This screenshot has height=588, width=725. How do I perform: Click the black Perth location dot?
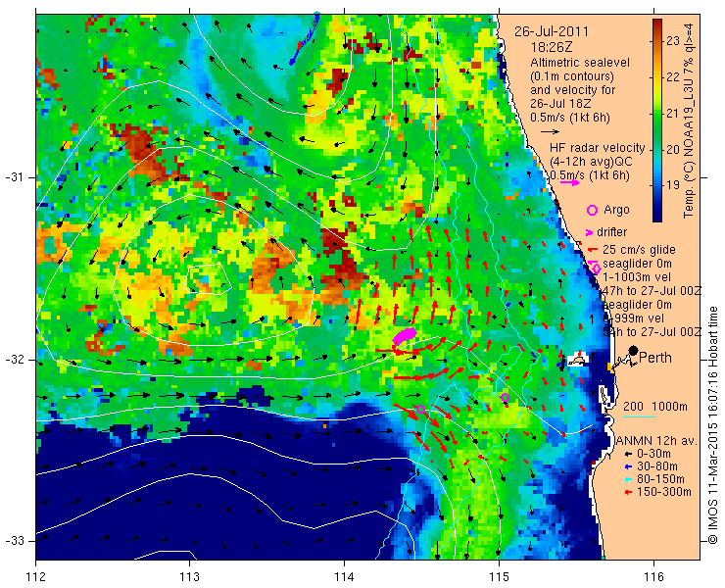click(634, 351)
